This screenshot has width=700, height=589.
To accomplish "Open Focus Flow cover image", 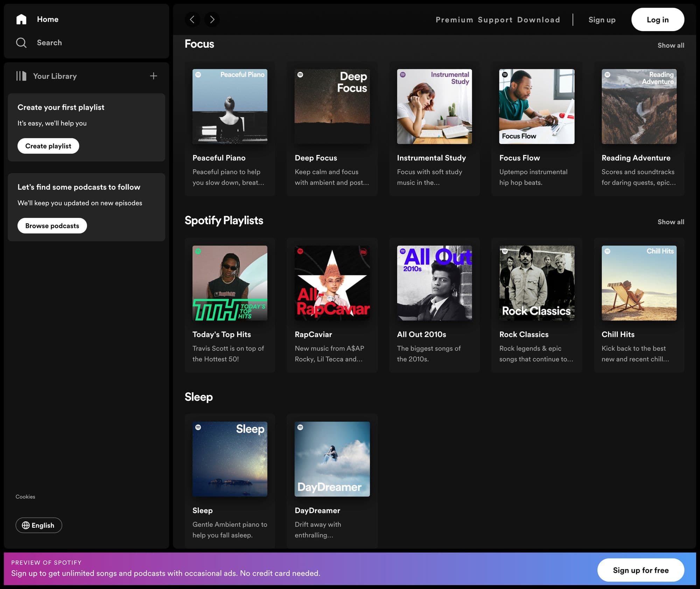I will (x=537, y=106).
